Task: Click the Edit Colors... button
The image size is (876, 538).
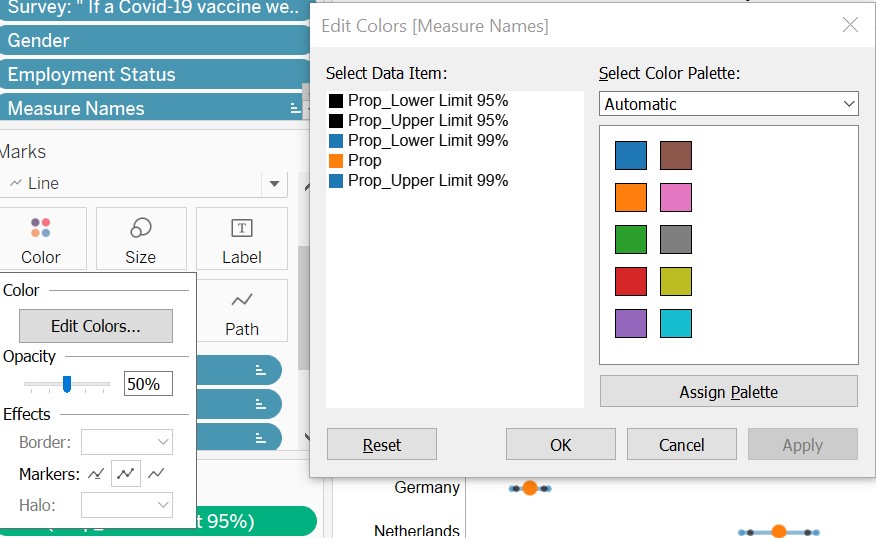Action: tap(96, 326)
